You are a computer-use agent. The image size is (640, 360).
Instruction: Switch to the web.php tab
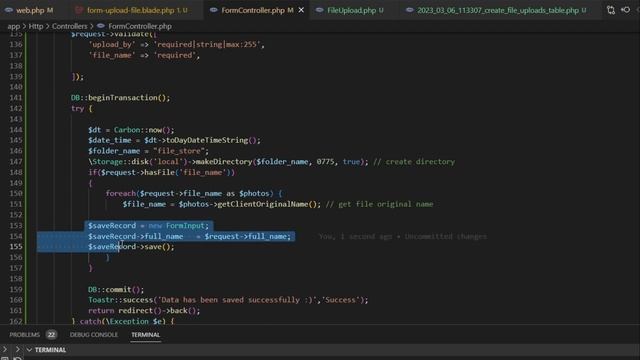pyautogui.click(x=30, y=10)
